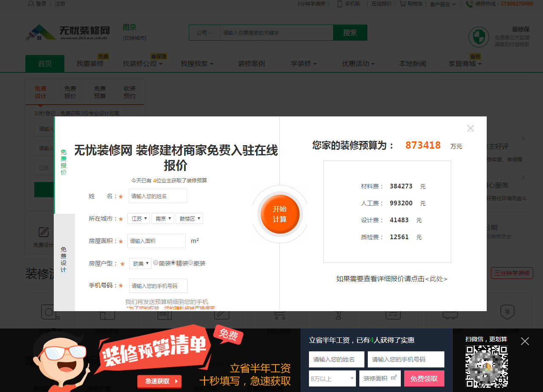543x392 pixels.
Task: Click the green 搜索 button
Action: click(350, 33)
